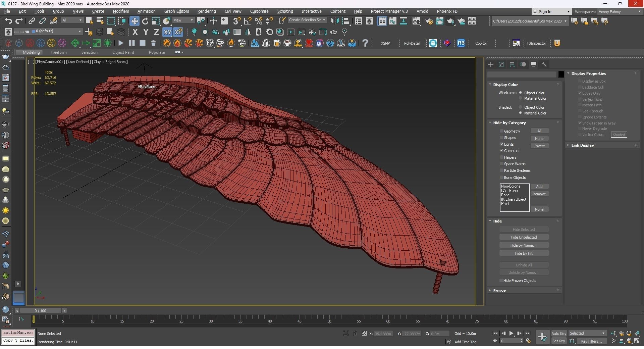Expand the Freeze rollout
This screenshot has width=644, height=349.
point(490,291)
